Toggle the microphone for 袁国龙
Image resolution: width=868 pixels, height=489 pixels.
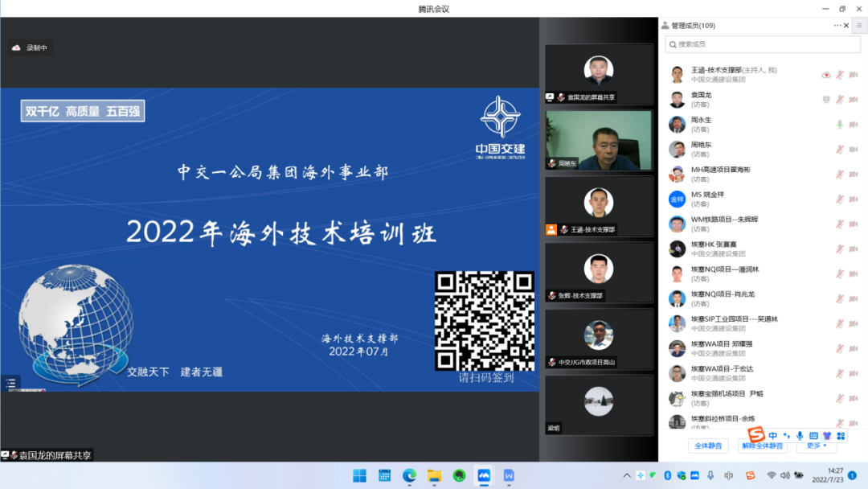tap(840, 100)
